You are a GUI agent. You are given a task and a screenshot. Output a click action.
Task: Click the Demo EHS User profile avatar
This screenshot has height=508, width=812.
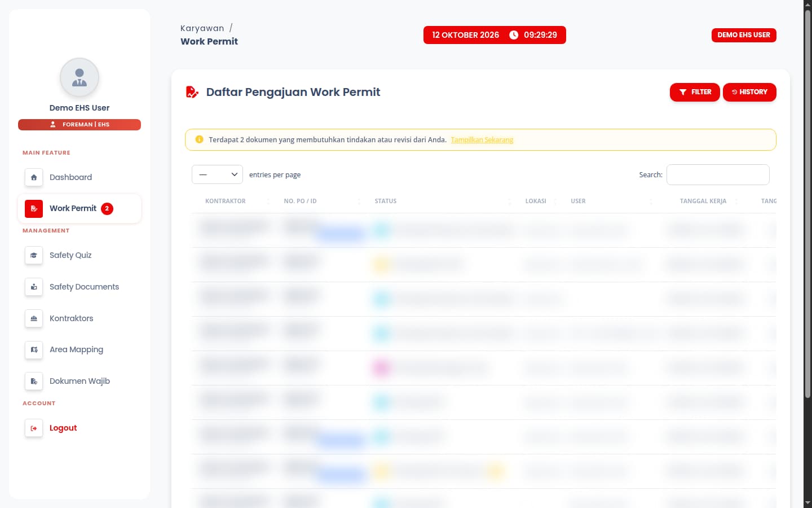pyautogui.click(x=80, y=77)
